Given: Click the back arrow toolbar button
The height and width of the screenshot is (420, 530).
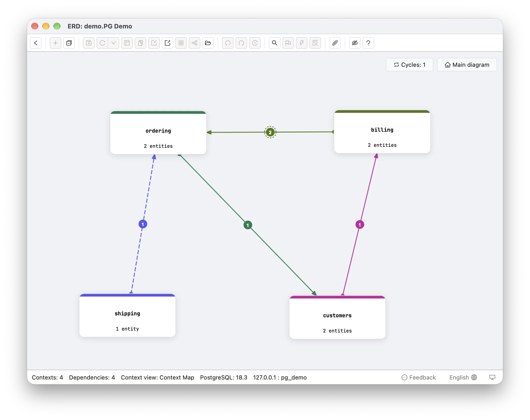Looking at the screenshot, I should (36, 43).
